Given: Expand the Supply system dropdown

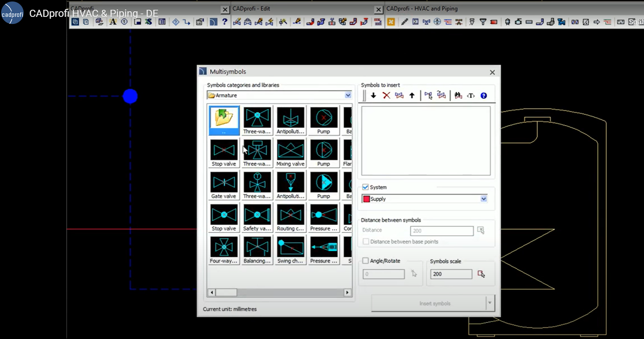Looking at the screenshot, I should click(x=483, y=199).
